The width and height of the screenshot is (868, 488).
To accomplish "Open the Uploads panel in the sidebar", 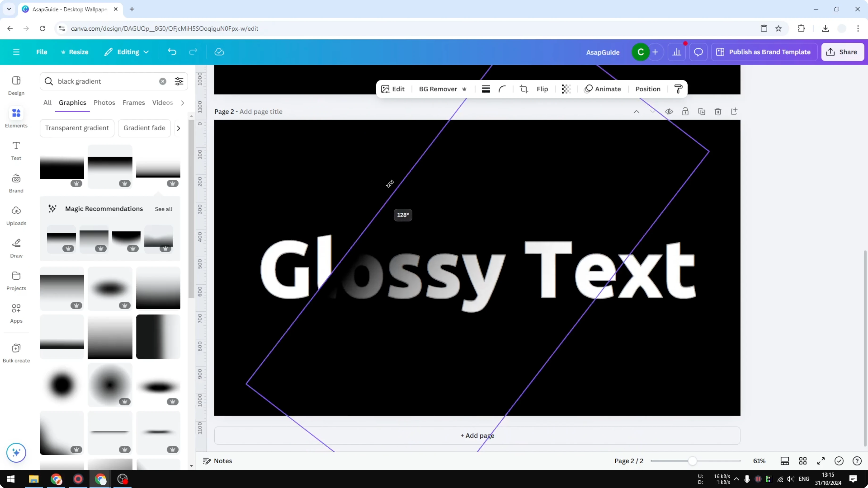I will click(x=16, y=215).
